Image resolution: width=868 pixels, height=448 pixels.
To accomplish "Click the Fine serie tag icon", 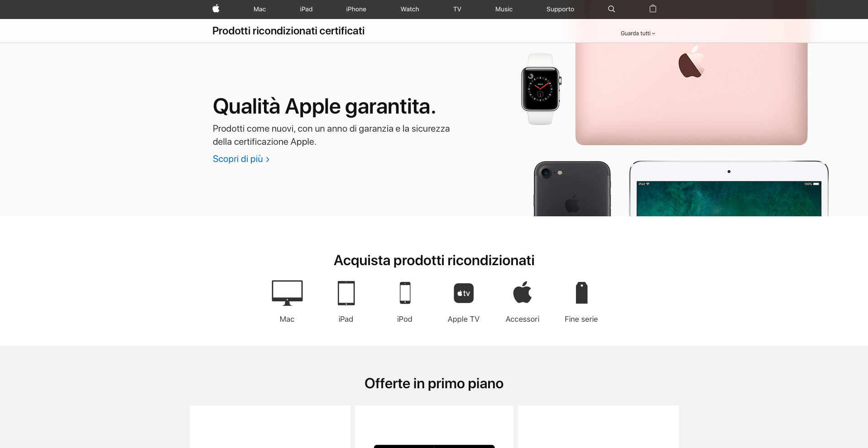I will (x=581, y=293).
